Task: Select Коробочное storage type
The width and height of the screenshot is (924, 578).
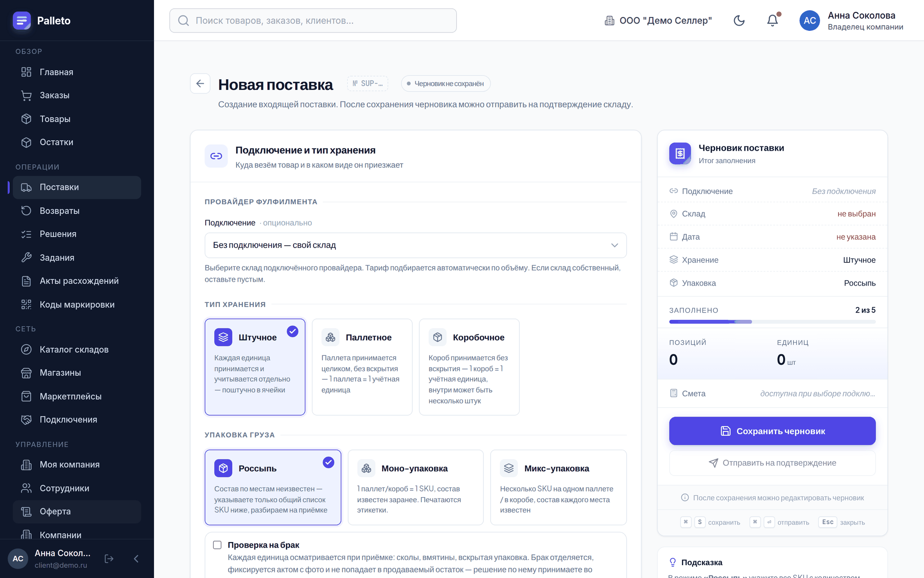Action: point(469,367)
